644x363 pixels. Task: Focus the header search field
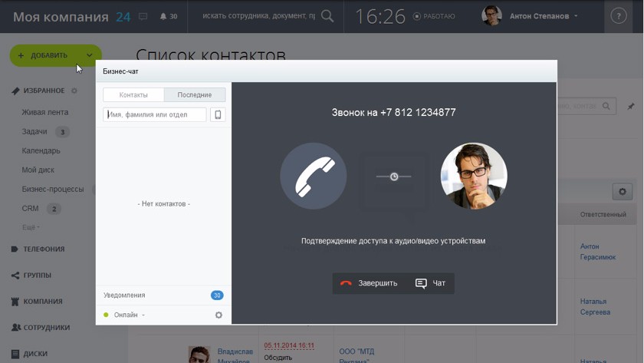[259, 16]
